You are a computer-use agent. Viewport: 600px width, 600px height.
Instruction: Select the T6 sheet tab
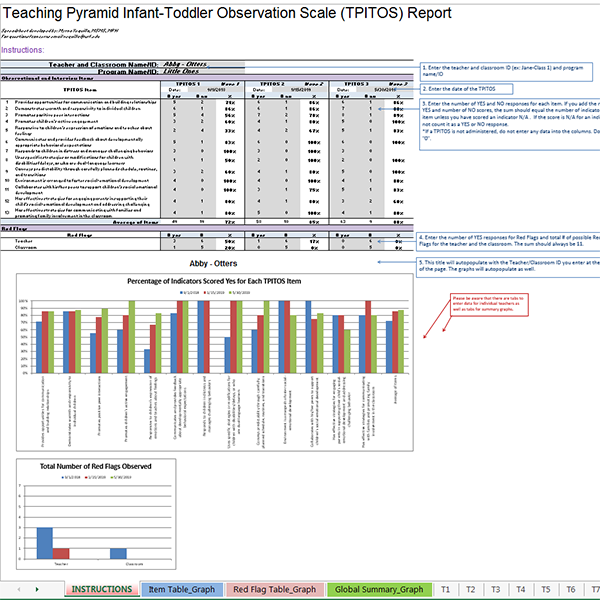pyautogui.click(x=571, y=589)
